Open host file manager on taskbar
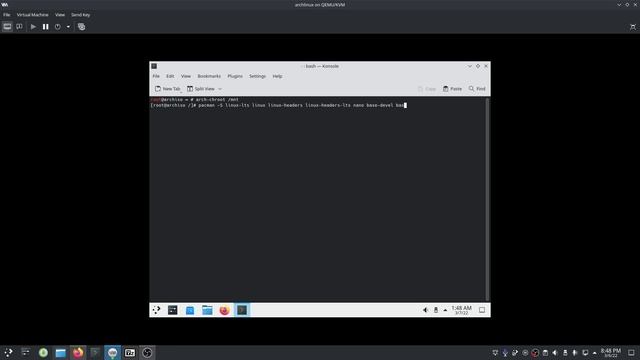The image size is (640, 360). click(60, 353)
